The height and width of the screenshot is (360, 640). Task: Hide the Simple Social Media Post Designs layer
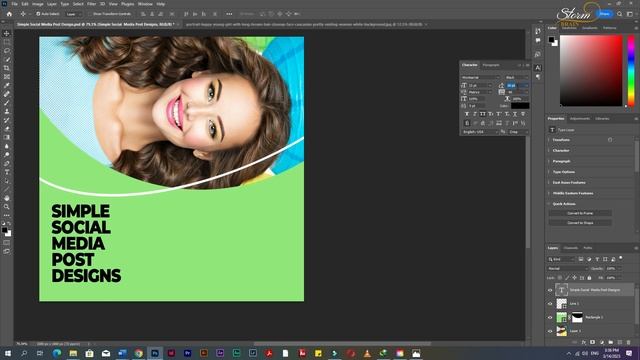[x=550, y=290]
